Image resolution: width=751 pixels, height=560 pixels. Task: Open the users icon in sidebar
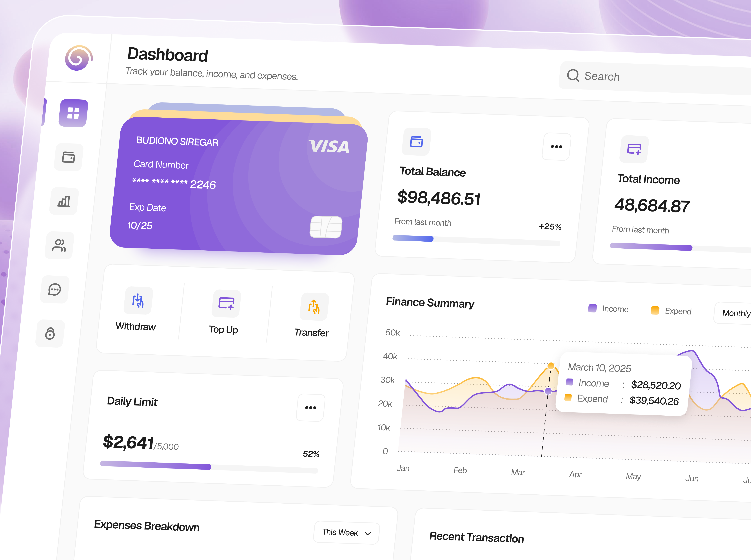point(59,245)
